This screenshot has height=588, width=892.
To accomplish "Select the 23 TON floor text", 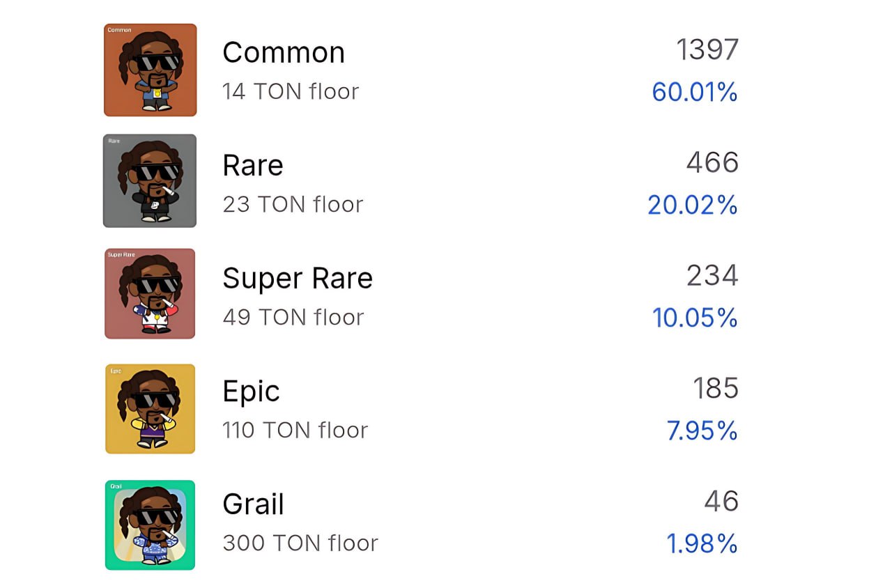I will click(293, 204).
